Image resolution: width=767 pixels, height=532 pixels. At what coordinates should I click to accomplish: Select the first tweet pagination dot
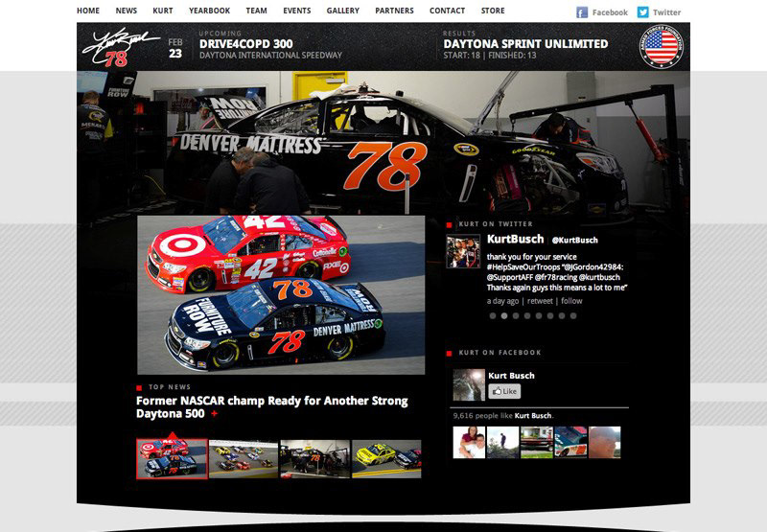[x=493, y=316]
